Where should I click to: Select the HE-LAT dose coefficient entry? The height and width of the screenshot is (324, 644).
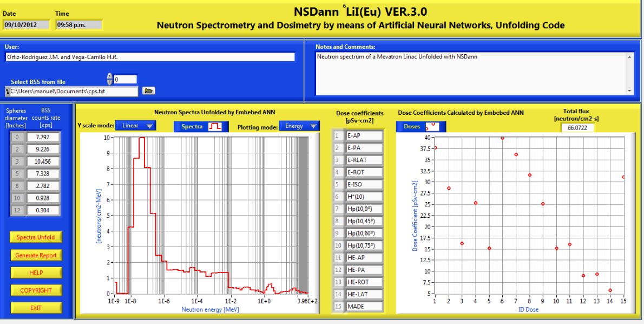point(364,294)
